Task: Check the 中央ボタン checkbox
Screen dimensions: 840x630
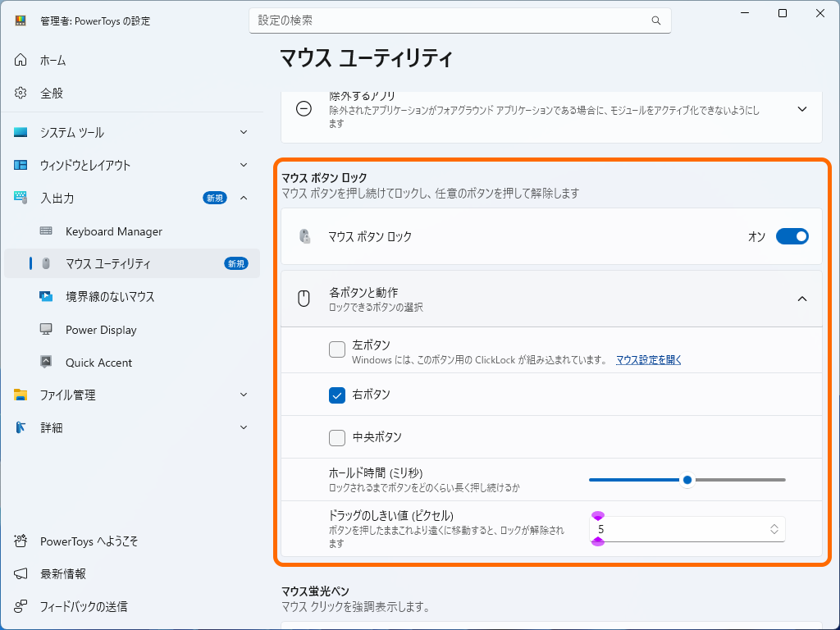Action: tap(337, 438)
